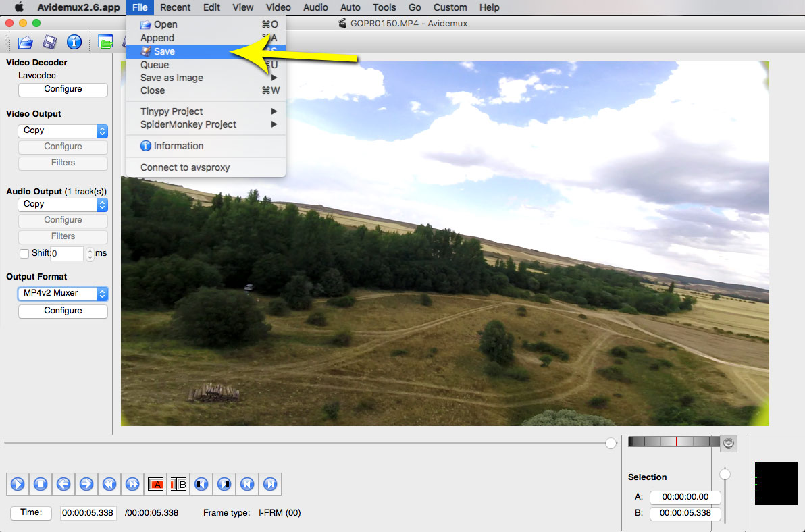
Task: Choose Close in the File menu
Action: [x=206, y=90]
